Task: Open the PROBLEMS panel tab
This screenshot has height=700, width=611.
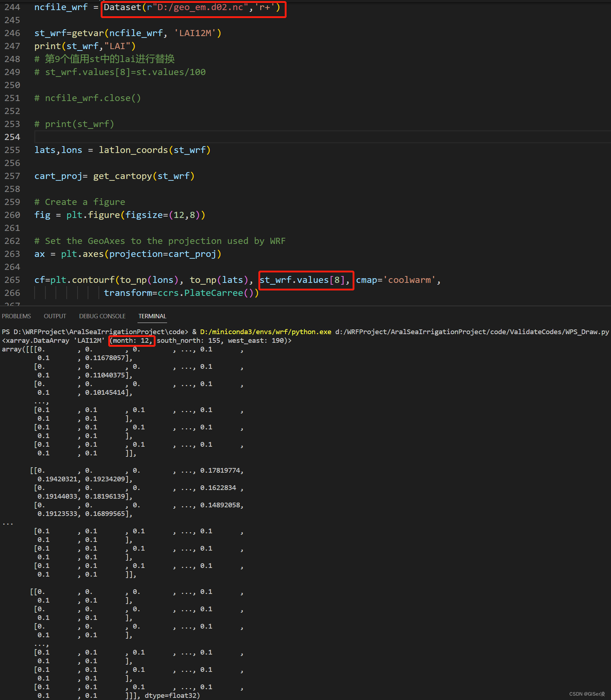Action: pos(16,316)
